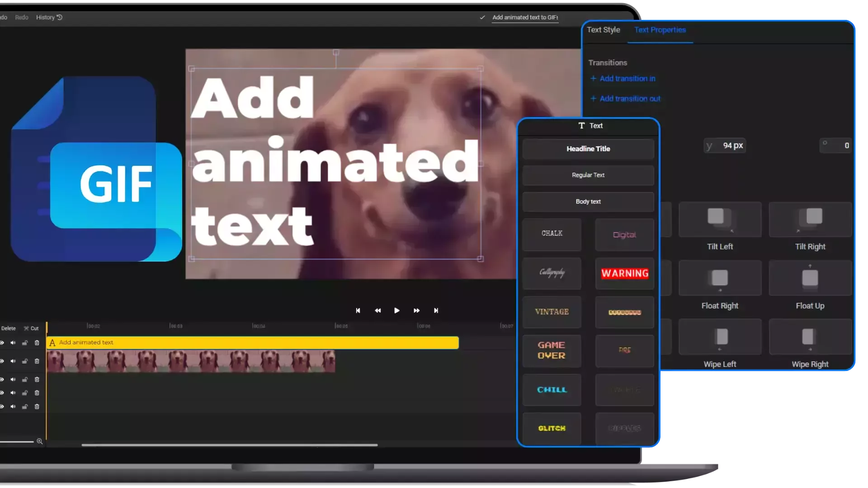Mute the text track speaker icon
868x488 pixels.
(x=13, y=343)
